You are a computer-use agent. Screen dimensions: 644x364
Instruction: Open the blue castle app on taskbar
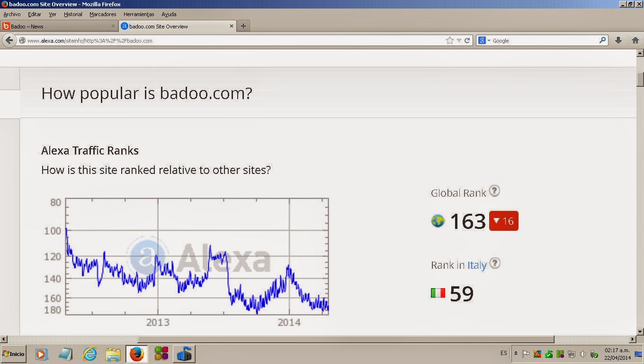[184, 354]
